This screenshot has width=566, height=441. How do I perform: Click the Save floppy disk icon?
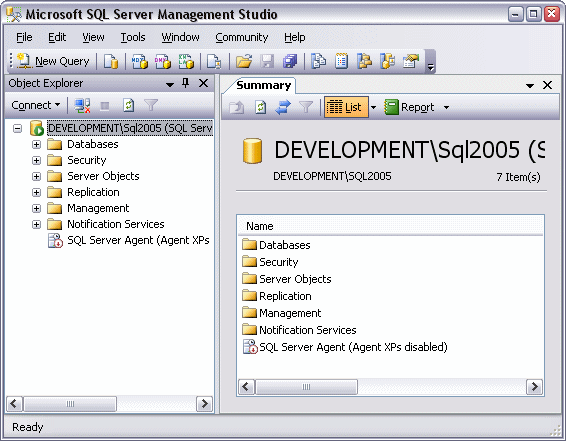click(267, 61)
